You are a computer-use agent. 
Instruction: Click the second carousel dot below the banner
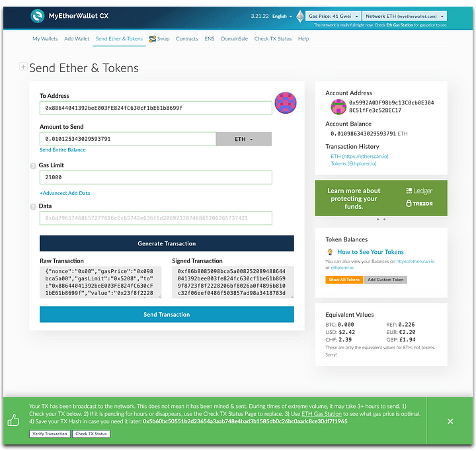(x=384, y=220)
